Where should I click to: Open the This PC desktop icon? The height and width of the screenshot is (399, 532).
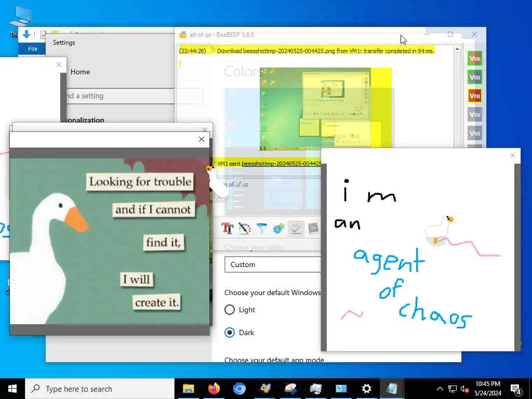(x=20, y=21)
